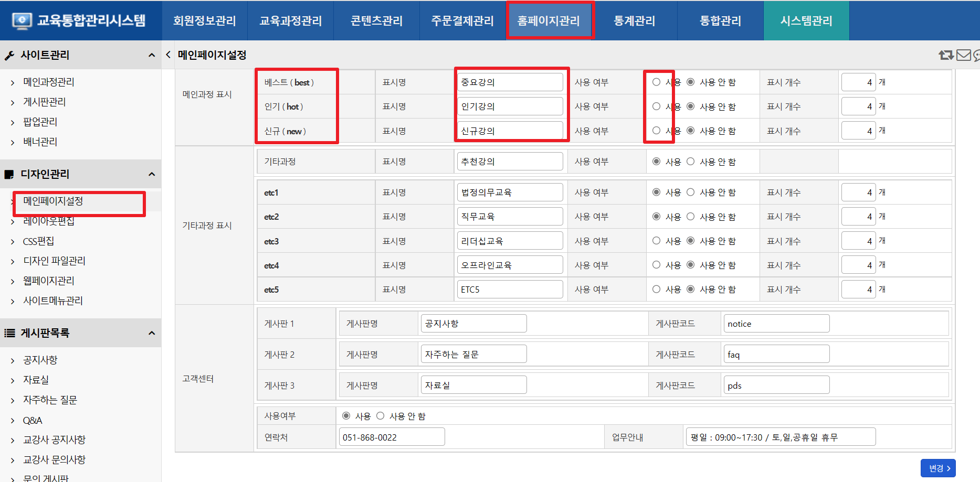Click the speech bubble chat icon
This screenshot has width=980, height=482.
976,56
